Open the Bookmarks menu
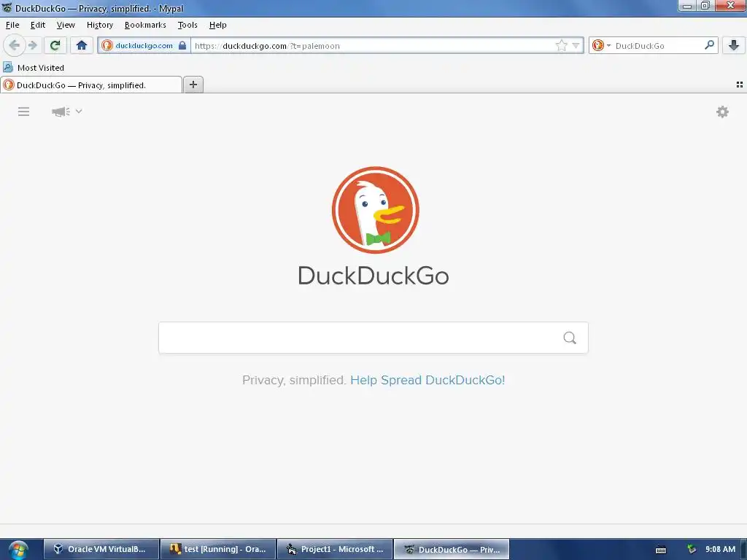 coord(145,25)
